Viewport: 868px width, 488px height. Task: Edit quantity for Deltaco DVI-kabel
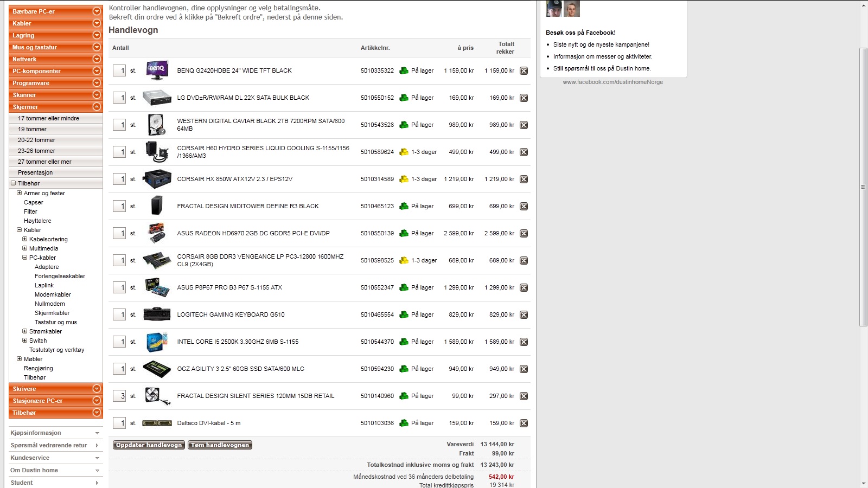(119, 423)
